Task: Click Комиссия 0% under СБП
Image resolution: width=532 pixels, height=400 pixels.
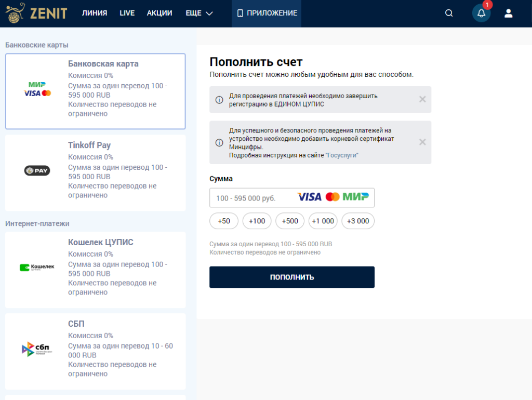Action: (x=90, y=336)
